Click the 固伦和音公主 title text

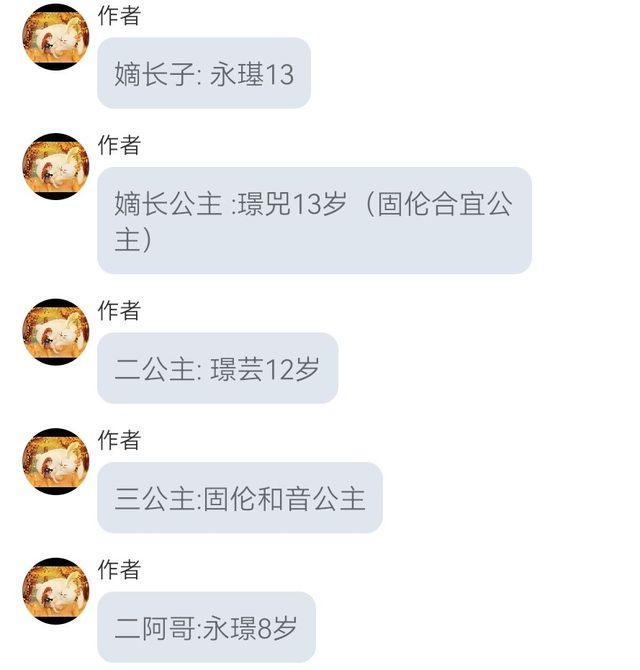[x=284, y=499]
